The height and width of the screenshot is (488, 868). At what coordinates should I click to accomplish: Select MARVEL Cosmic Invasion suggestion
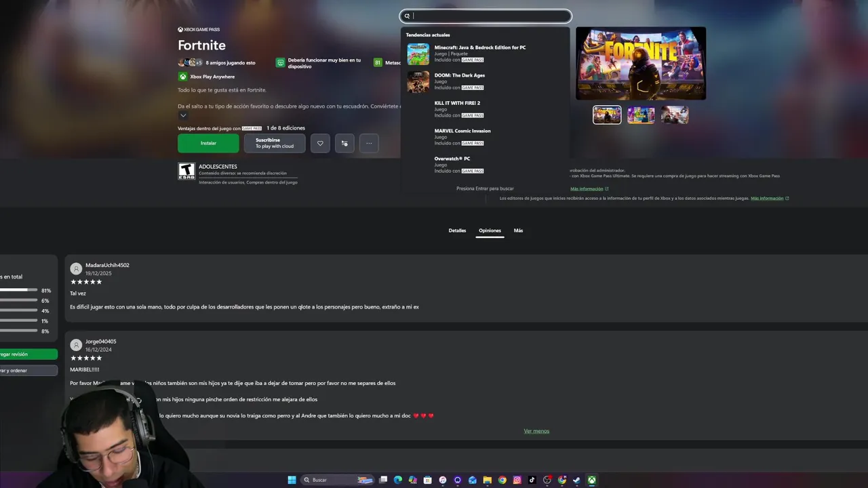click(x=485, y=137)
